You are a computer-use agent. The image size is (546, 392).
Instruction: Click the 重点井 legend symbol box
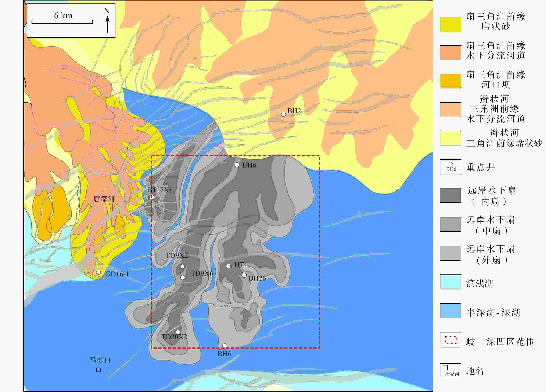tap(451, 167)
